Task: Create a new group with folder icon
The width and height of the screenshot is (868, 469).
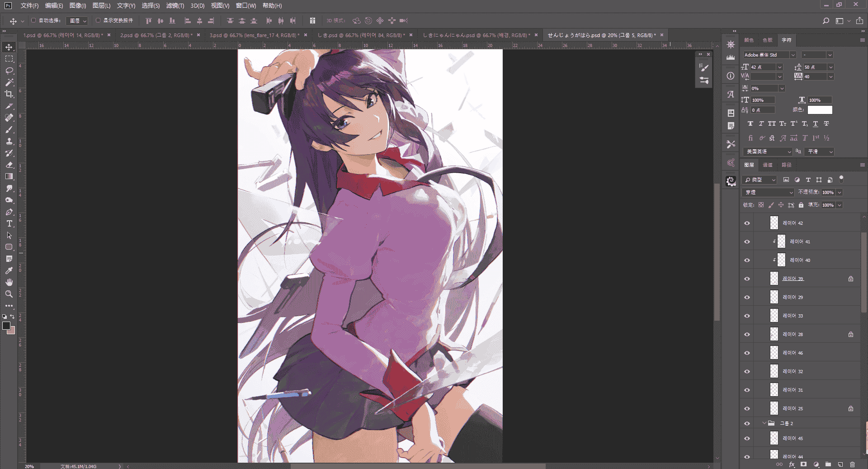Action: click(828, 464)
